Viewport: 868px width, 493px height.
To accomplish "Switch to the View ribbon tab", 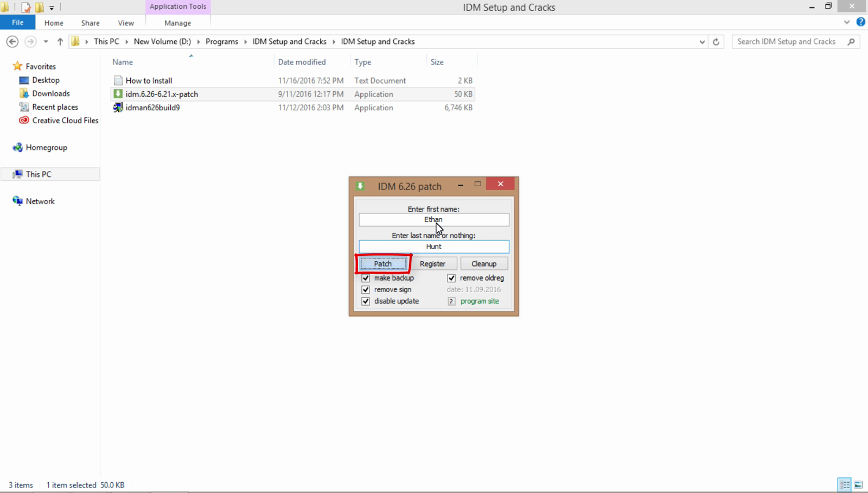I will [x=126, y=23].
